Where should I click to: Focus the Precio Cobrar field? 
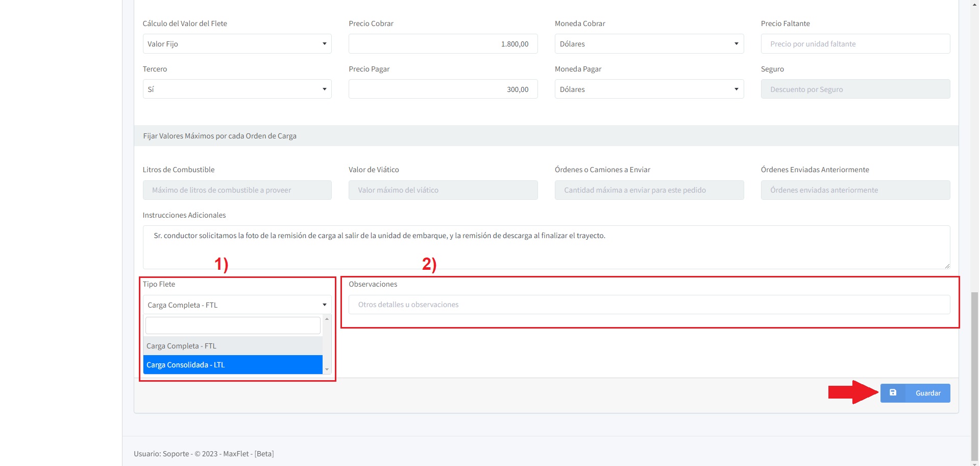(x=443, y=44)
